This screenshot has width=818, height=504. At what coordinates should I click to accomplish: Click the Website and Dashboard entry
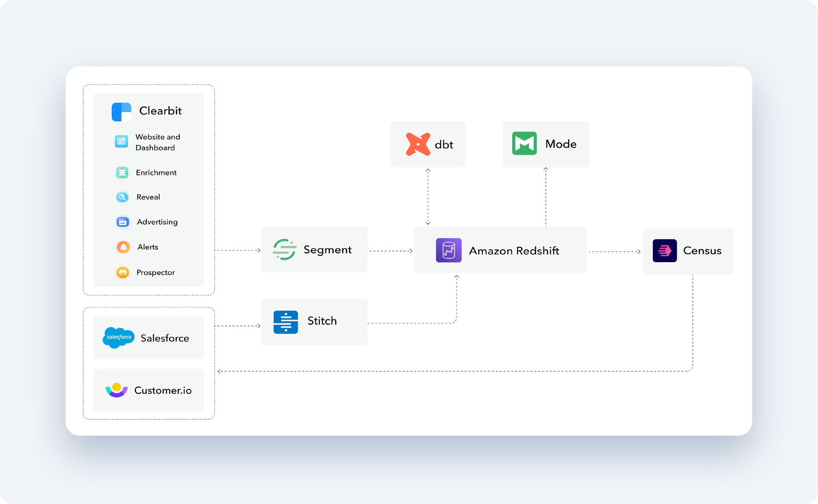click(x=149, y=142)
